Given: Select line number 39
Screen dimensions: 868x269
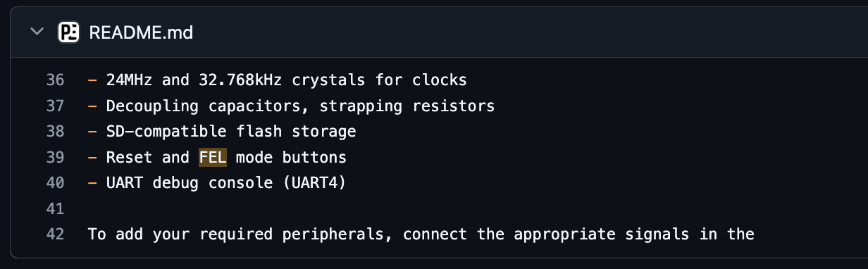Looking at the screenshot, I should coord(56,157).
